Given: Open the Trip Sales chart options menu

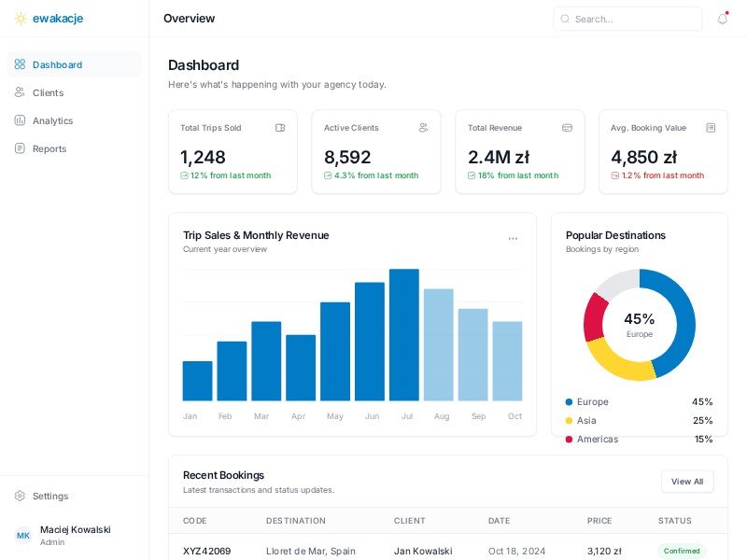Looking at the screenshot, I should click(513, 239).
